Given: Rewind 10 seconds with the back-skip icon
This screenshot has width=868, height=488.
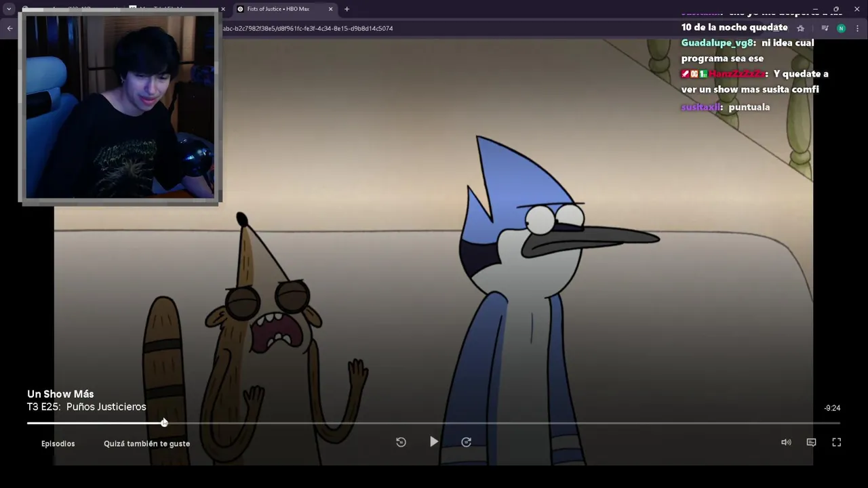Looking at the screenshot, I should pyautogui.click(x=401, y=442).
